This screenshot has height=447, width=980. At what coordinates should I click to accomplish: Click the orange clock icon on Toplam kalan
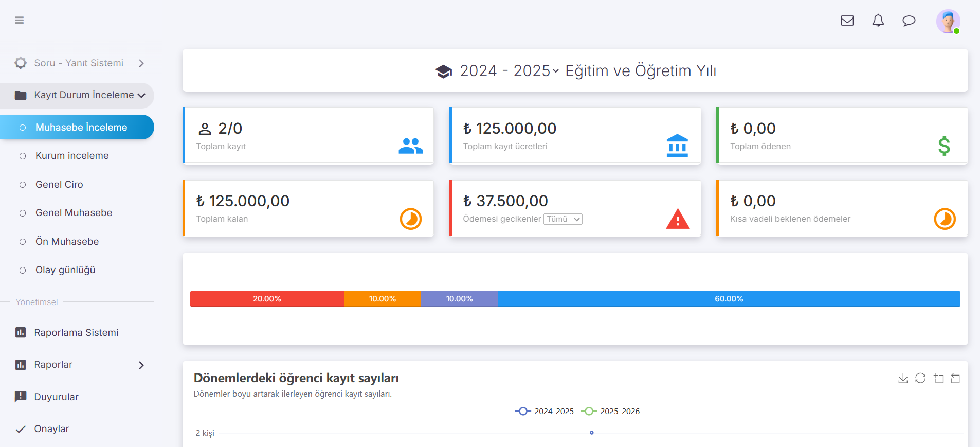point(411,219)
